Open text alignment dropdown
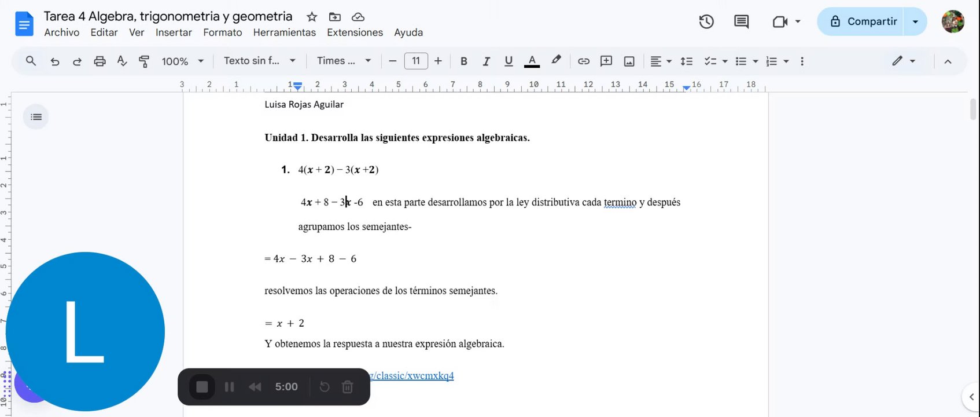The width and height of the screenshot is (980, 417). click(x=660, y=61)
